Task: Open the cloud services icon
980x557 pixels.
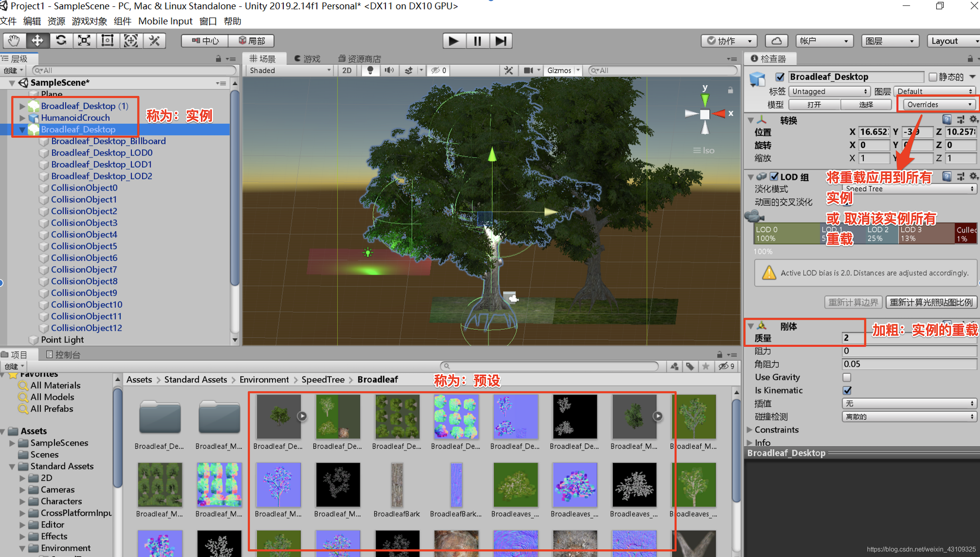Action: tap(776, 41)
